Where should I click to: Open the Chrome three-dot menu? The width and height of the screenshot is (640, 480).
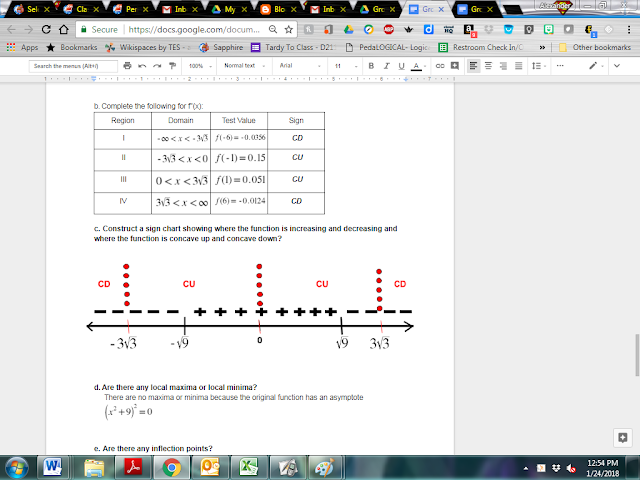coord(629,29)
